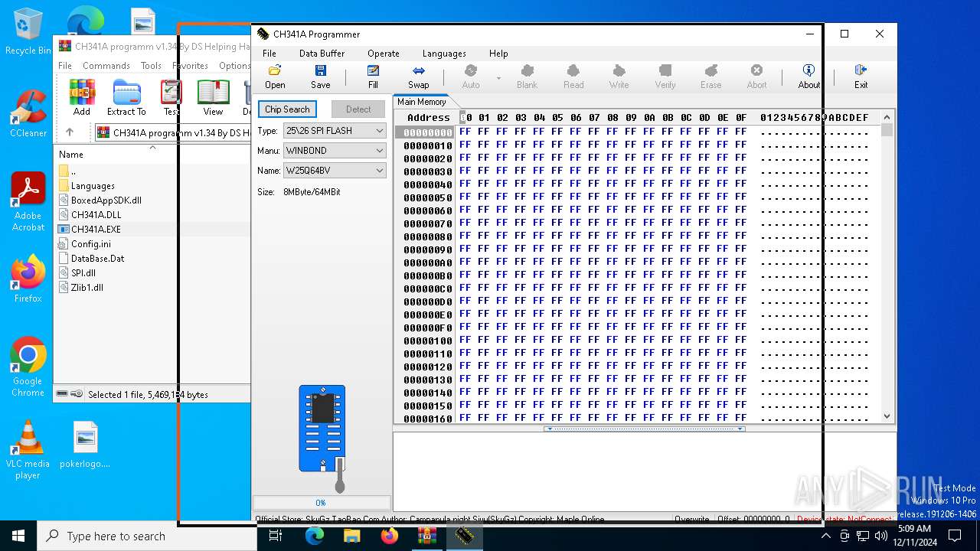This screenshot has height=551, width=980.
Task: Open Recycle Bin desktop icon
Action: pos(28,31)
